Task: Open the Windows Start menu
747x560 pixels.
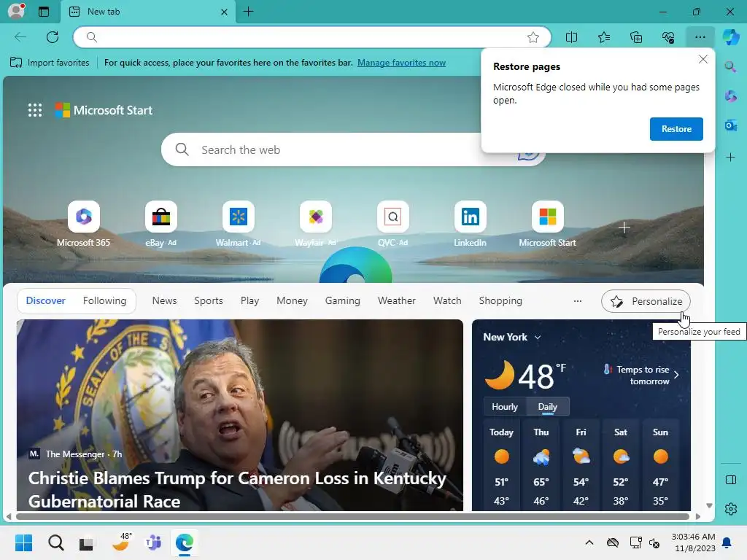Action: pos(23,542)
